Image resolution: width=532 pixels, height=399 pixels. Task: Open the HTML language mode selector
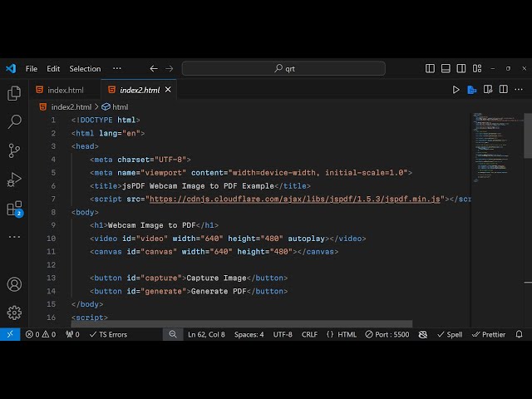click(x=341, y=334)
